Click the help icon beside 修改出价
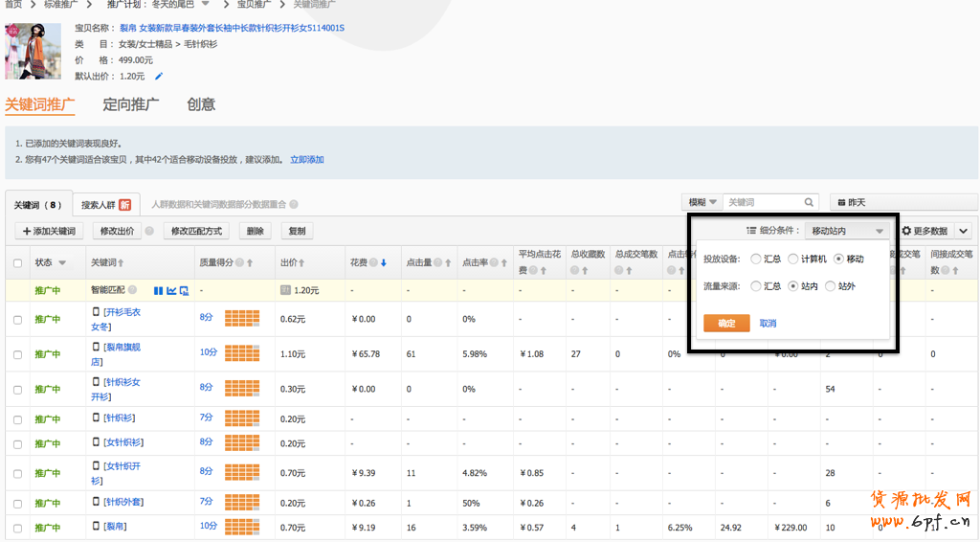 149,231
